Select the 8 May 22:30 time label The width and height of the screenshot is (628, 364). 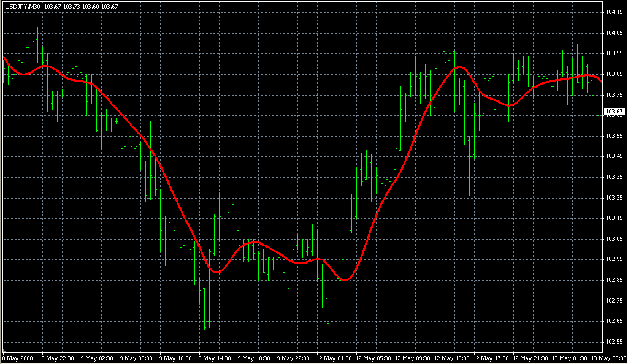pyautogui.click(x=58, y=358)
